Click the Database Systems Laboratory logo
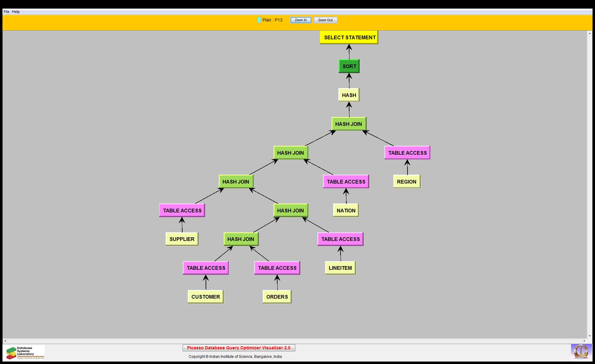The height and width of the screenshot is (364, 595). [x=25, y=353]
